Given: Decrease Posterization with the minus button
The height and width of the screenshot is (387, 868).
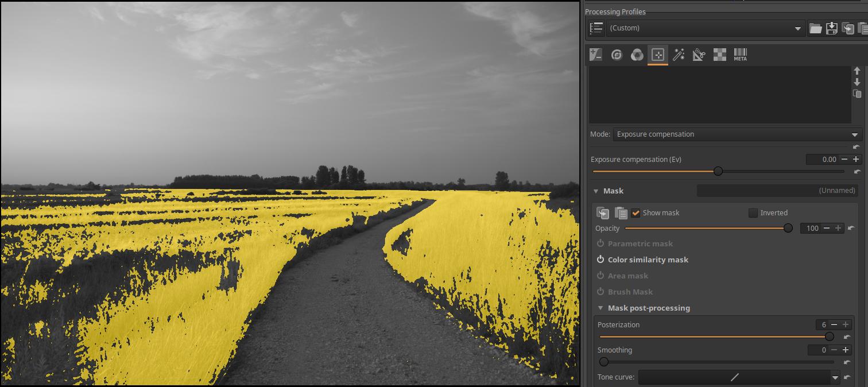Looking at the screenshot, I should [x=834, y=324].
